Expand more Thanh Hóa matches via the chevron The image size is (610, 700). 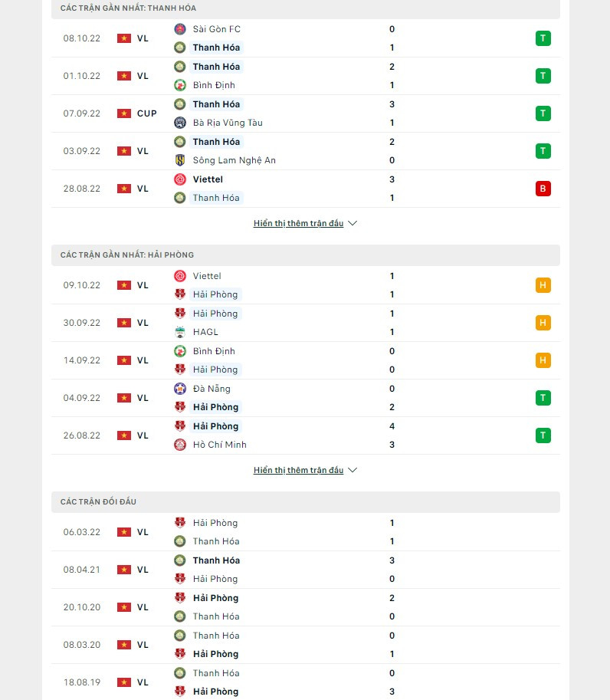pos(353,224)
